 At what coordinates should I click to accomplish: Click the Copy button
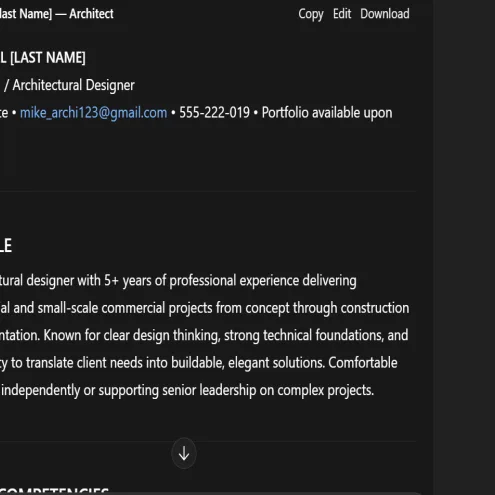(x=311, y=14)
